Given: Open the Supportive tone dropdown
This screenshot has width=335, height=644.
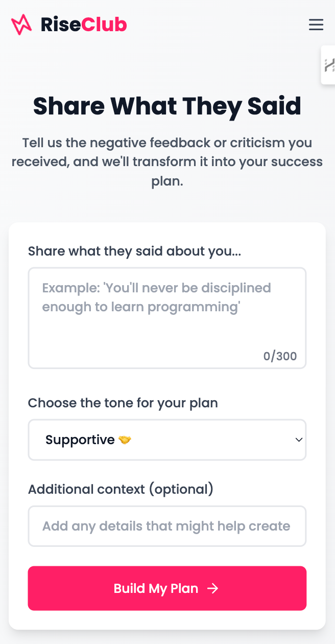Looking at the screenshot, I should click(x=167, y=440).
